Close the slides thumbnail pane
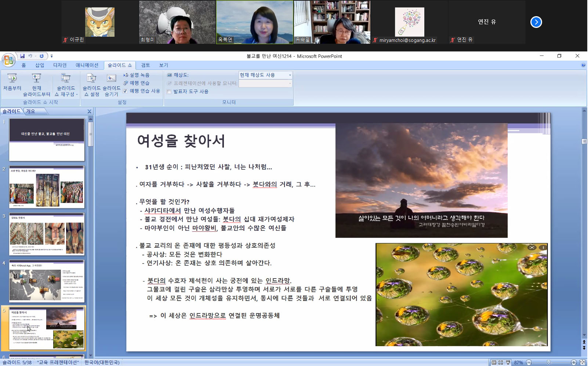 (x=89, y=111)
